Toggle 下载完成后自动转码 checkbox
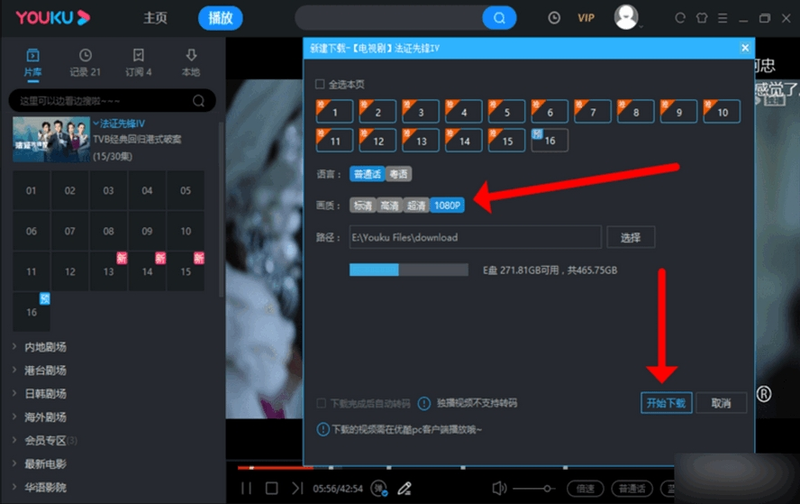 [x=321, y=404]
